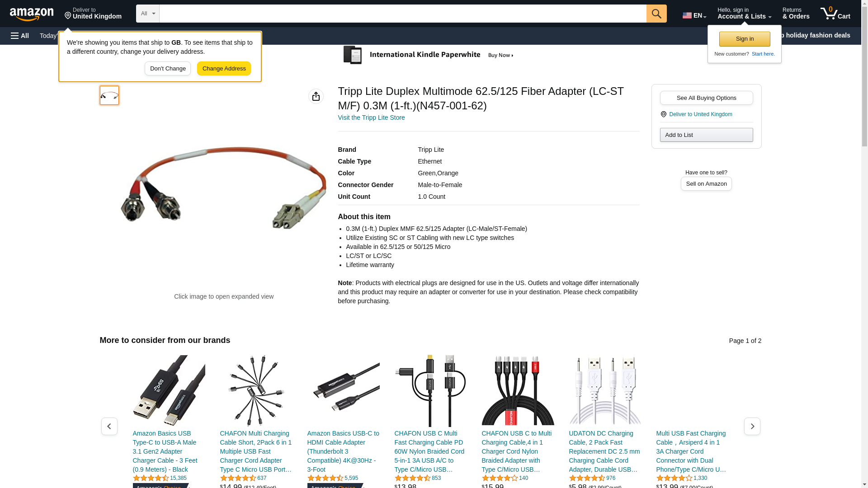Click the yellow Sign in button

point(745,39)
